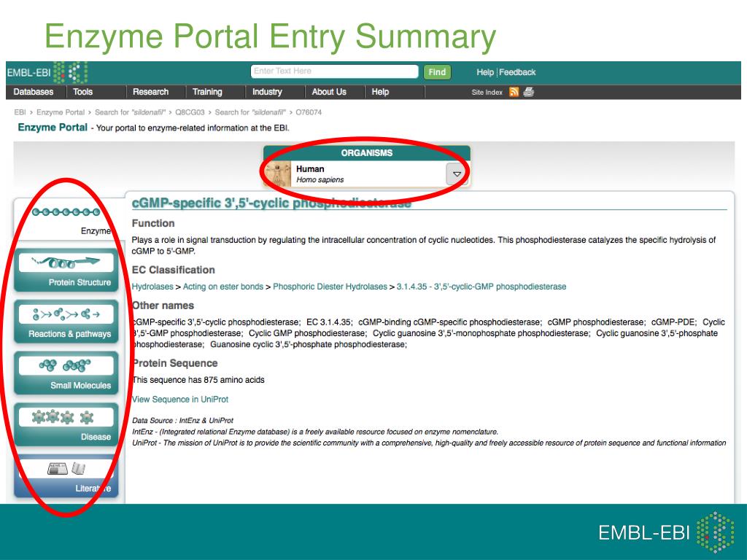
Task: Click the ORGANISMS panel header
Action: tap(367, 153)
